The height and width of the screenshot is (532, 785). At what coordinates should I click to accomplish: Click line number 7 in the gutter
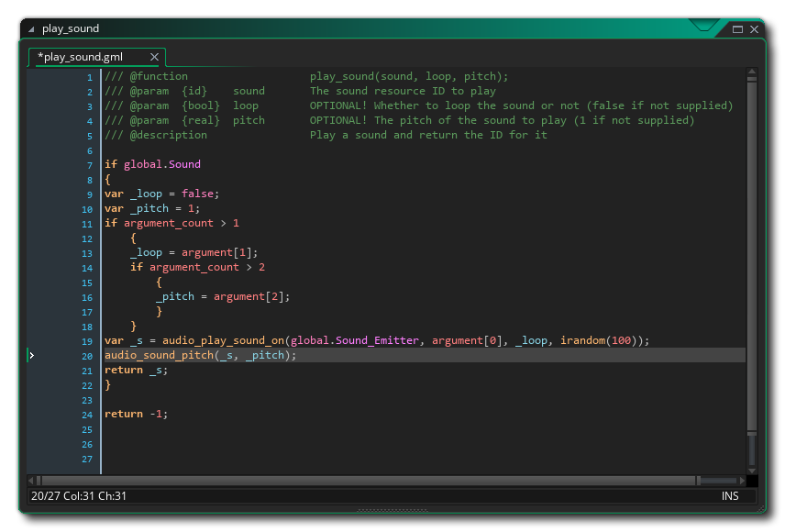(x=90, y=166)
